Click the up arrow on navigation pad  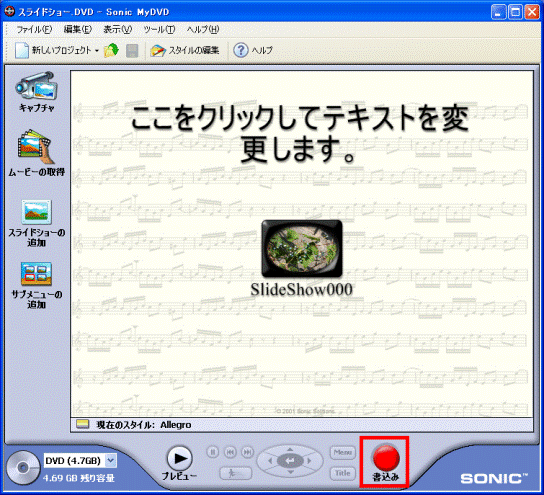[290, 450]
